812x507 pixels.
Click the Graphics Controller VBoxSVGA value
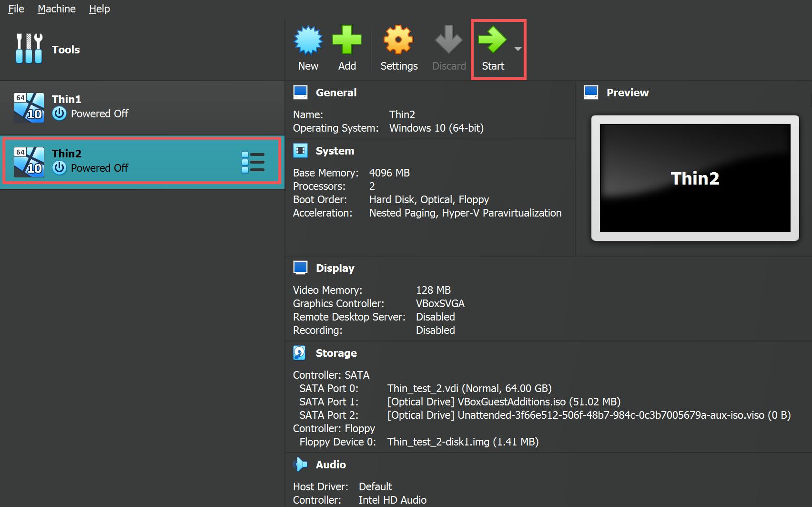(x=440, y=303)
